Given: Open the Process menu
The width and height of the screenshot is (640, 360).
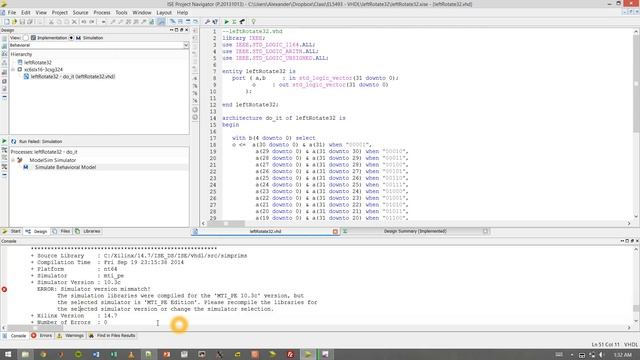Looking at the screenshot, I should point(102,13).
